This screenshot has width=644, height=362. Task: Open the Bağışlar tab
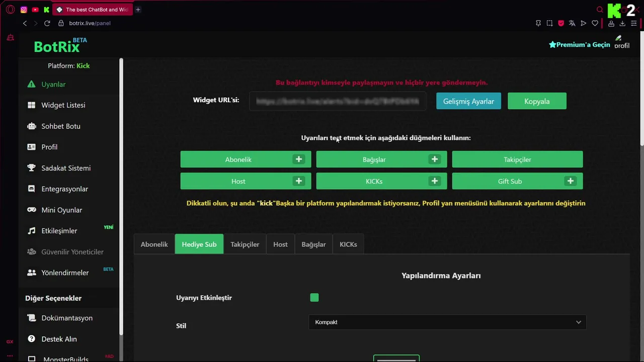313,244
